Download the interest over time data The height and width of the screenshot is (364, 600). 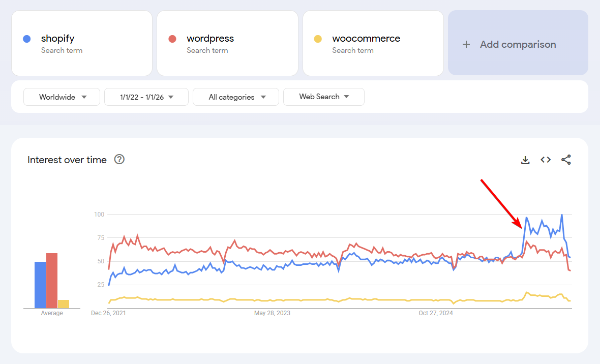pos(525,160)
